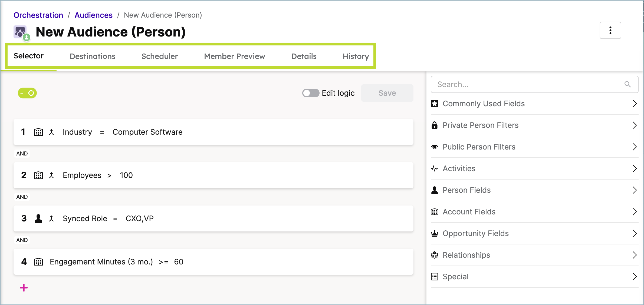Go to Audiences breadcrumb link

coord(94,15)
